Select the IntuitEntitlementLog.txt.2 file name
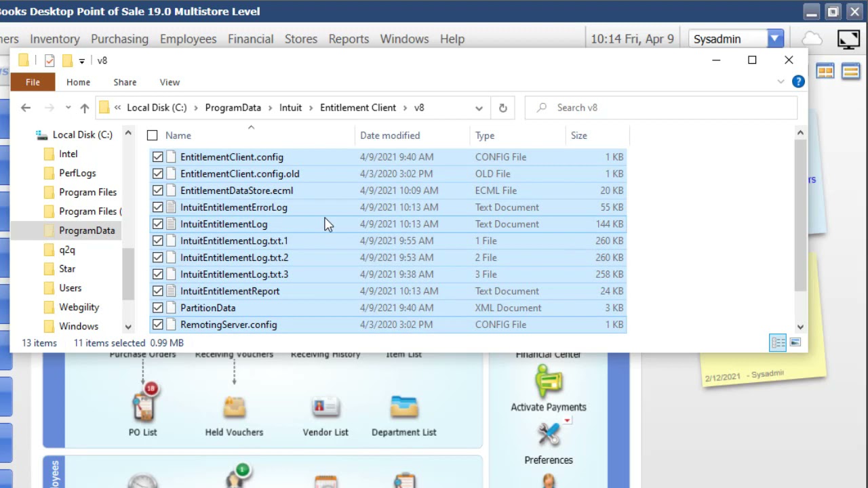The width and height of the screenshot is (868, 488). [x=234, y=258]
